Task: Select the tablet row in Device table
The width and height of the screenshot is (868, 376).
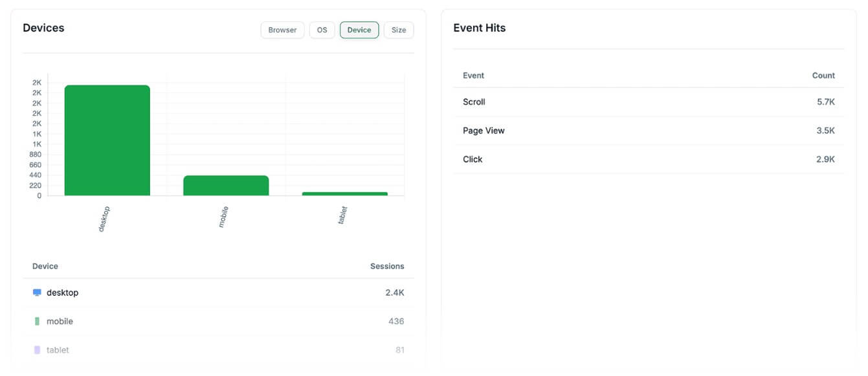Action: point(218,350)
